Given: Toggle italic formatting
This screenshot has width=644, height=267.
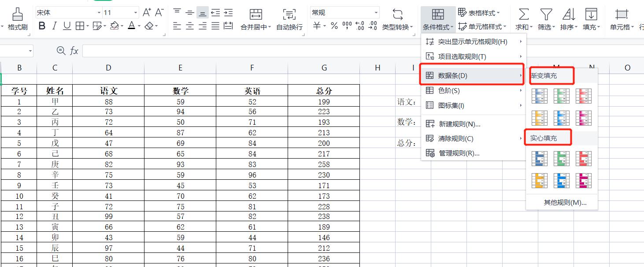Looking at the screenshot, I should tap(54, 26).
